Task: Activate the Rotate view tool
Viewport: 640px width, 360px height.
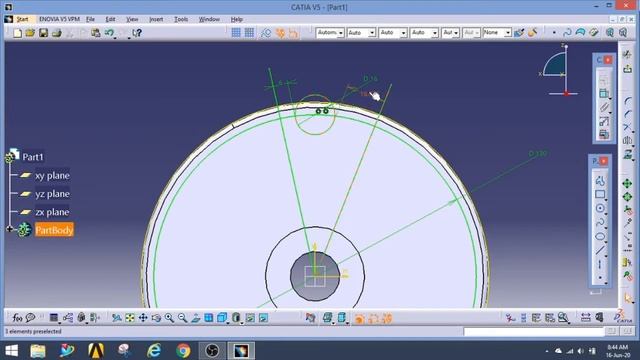Action: (x=156, y=318)
